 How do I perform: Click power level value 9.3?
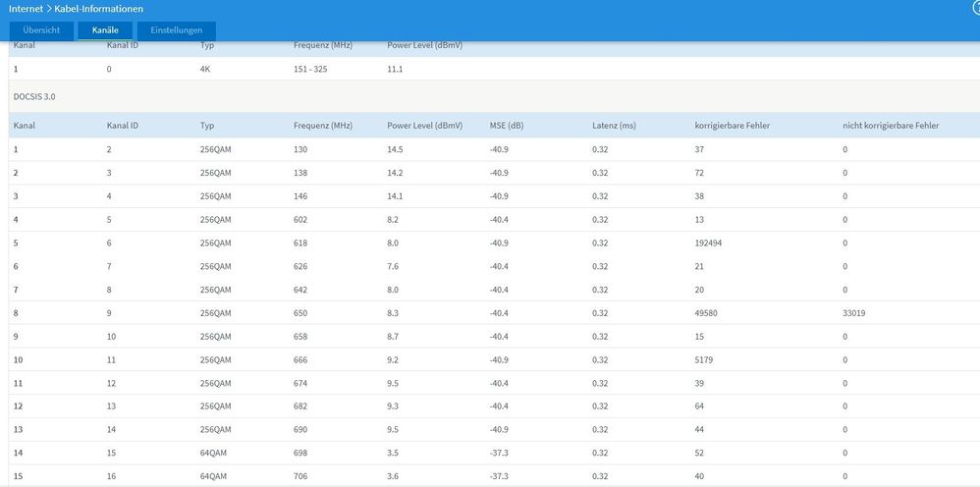pyautogui.click(x=393, y=406)
